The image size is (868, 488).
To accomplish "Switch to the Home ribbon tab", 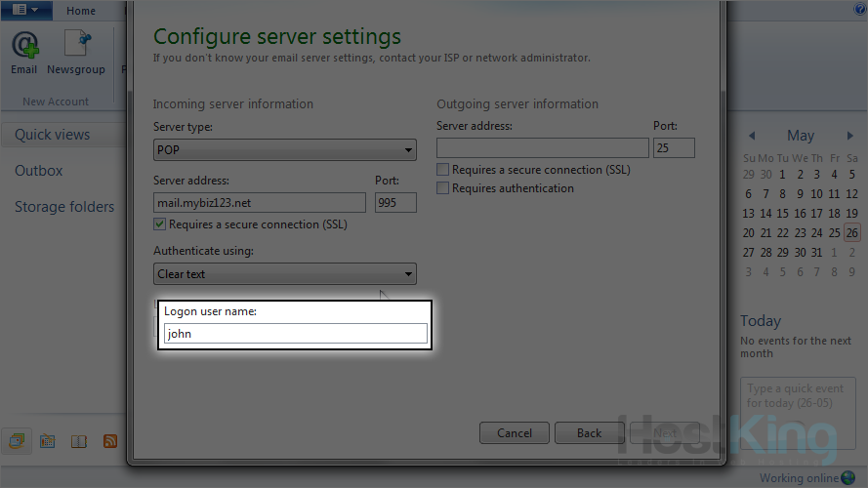I will pos(81,11).
